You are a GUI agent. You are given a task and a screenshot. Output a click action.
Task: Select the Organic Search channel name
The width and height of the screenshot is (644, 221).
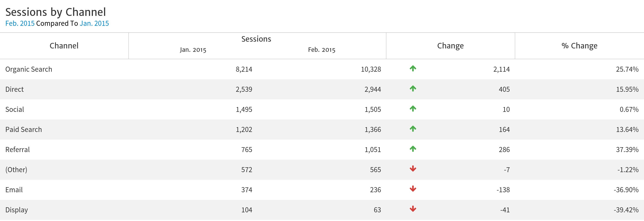(x=29, y=69)
